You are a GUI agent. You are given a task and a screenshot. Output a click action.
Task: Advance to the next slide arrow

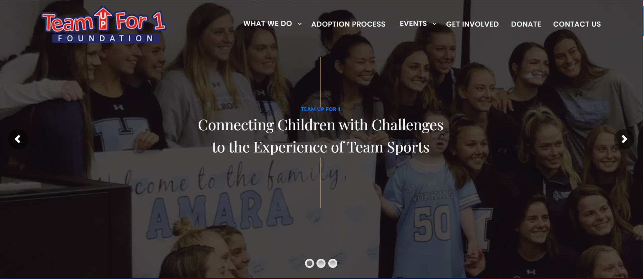(x=624, y=139)
